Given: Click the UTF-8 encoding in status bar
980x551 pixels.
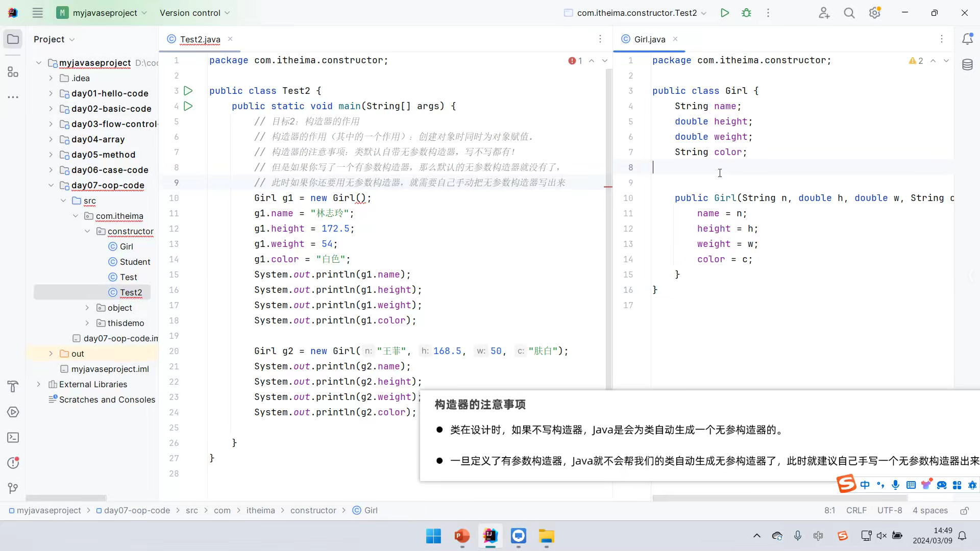Looking at the screenshot, I should 889,511.
